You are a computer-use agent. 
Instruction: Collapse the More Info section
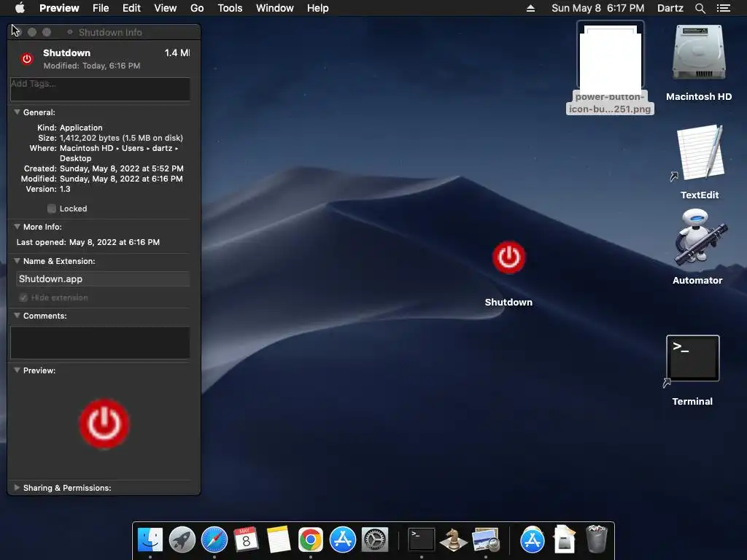tap(18, 227)
